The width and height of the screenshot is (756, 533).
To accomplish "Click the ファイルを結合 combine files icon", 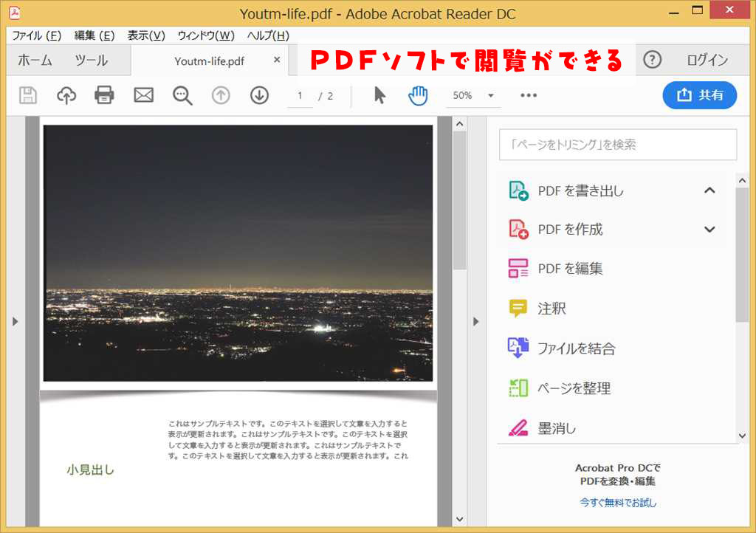I will pos(518,348).
